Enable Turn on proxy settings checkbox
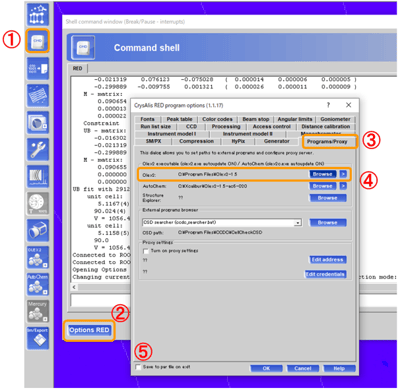 click(146, 251)
